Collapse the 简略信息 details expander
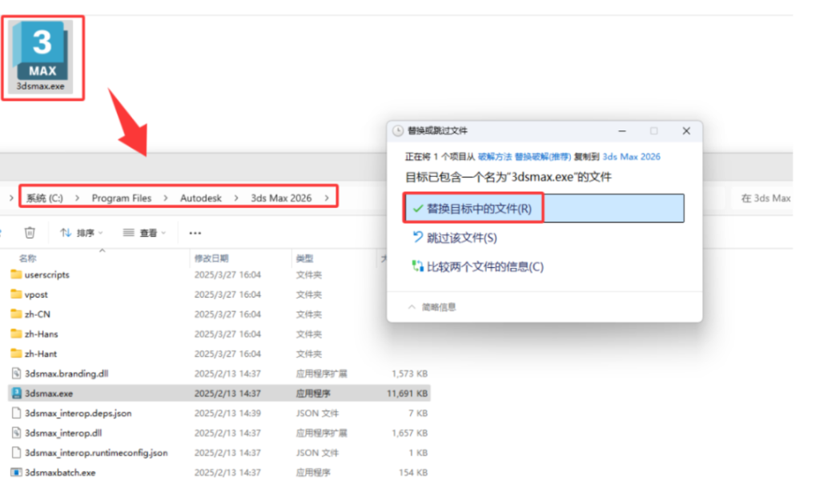Image resolution: width=820 pixels, height=504 pixels. [x=432, y=307]
